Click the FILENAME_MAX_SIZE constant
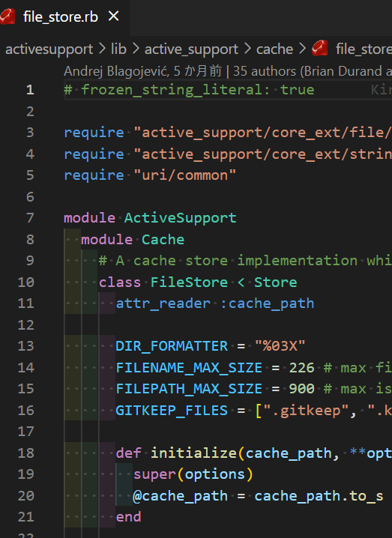 [189, 367]
